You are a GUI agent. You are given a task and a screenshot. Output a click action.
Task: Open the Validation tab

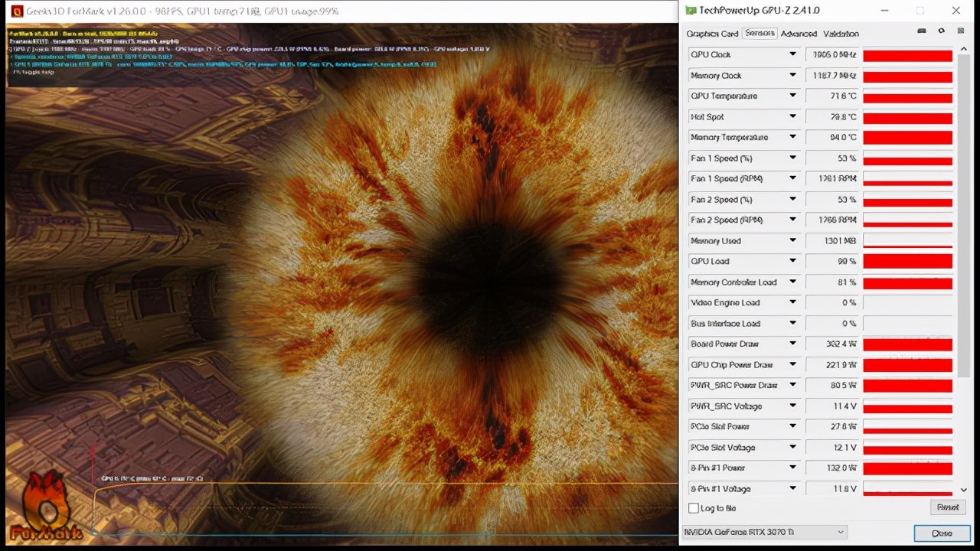pyautogui.click(x=841, y=34)
